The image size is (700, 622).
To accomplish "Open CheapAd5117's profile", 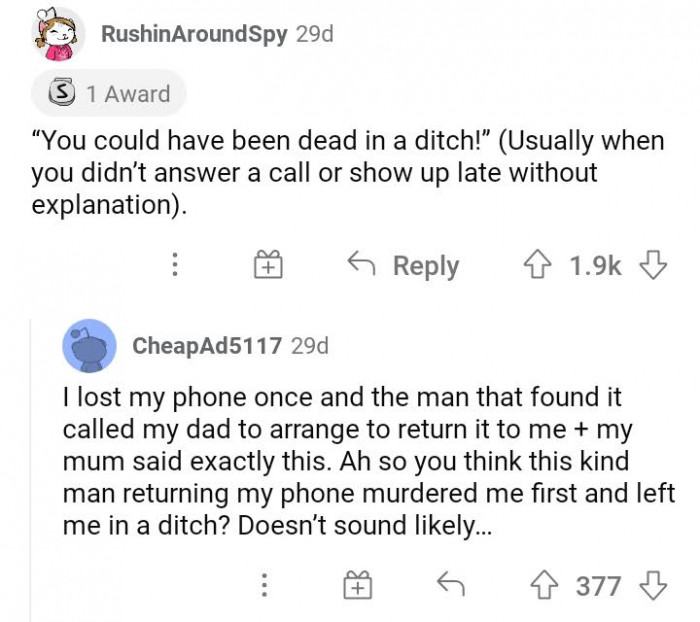I will pyautogui.click(x=207, y=346).
